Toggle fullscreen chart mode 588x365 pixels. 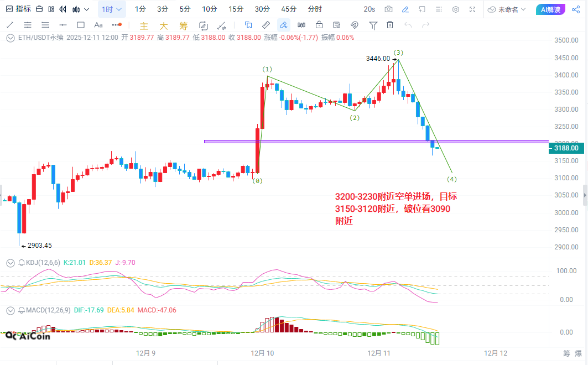472,9
